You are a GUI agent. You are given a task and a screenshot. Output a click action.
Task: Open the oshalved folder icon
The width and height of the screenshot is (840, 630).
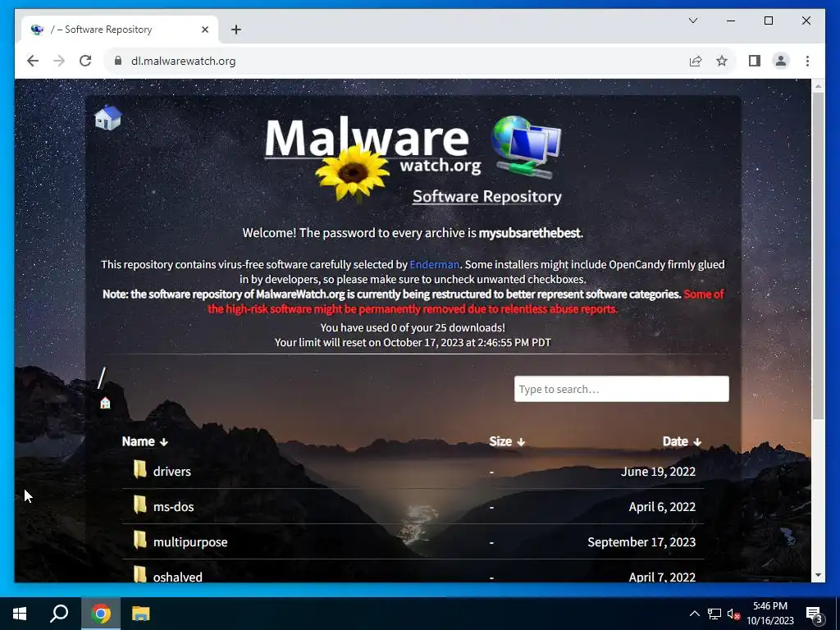click(x=139, y=573)
